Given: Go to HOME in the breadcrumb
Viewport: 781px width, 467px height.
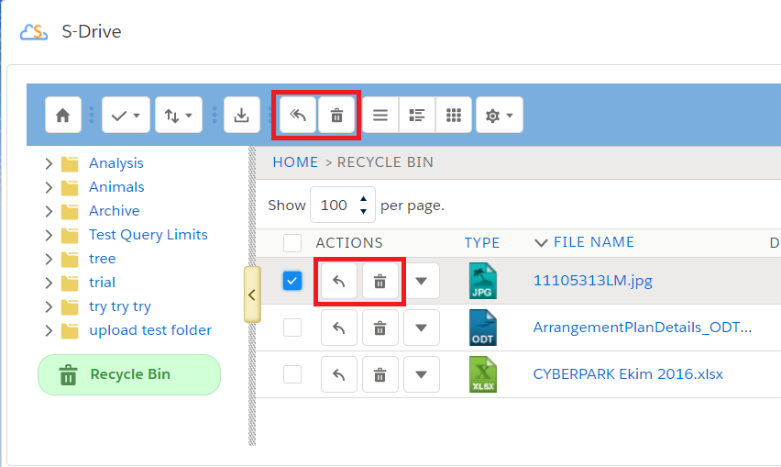Looking at the screenshot, I should 295,162.
